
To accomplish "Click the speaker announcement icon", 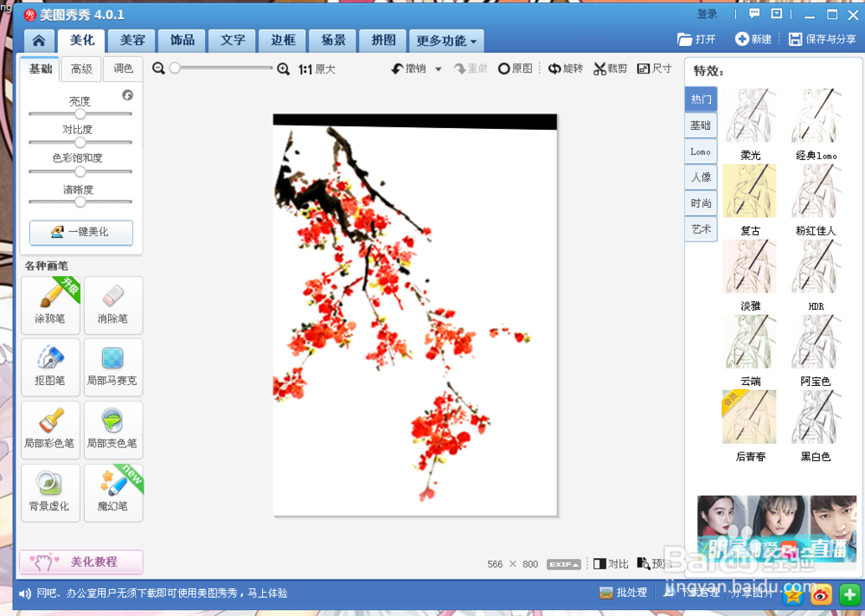I will [24, 594].
